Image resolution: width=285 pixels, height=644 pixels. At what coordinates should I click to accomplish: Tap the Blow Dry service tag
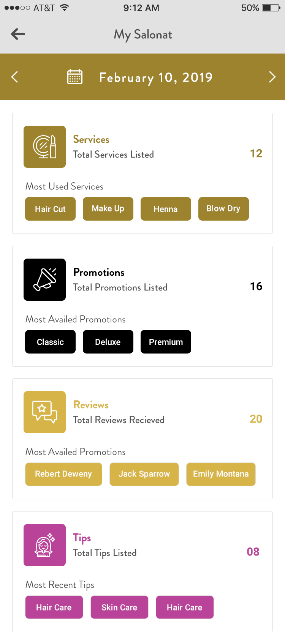[223, 209]
